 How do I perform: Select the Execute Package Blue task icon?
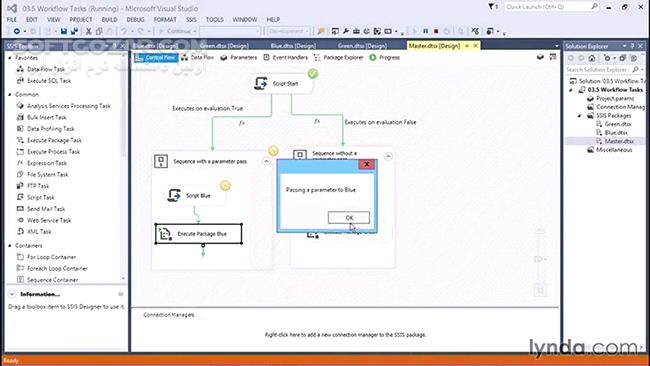click(165, 234)
